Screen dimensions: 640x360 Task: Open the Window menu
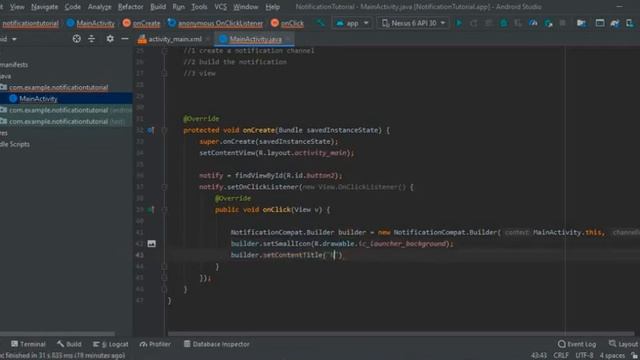tap(246, 7)
